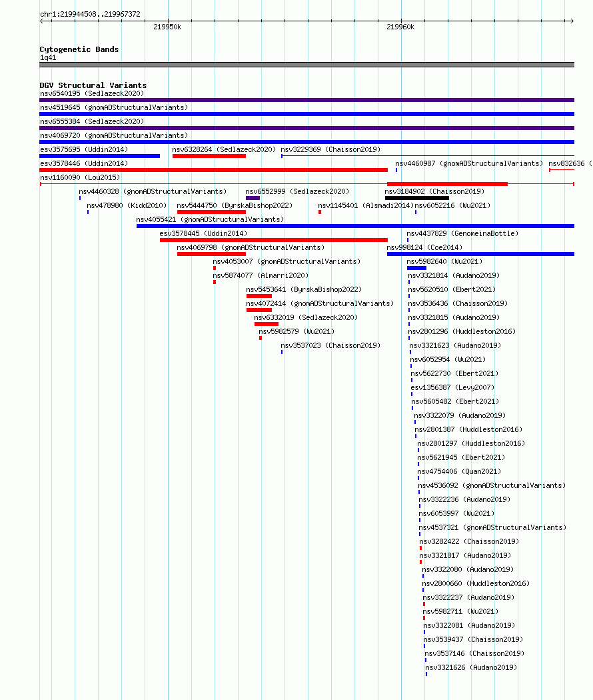593x700 pixels.
Task: Select the DGV Structural Variants track title
Action: click(93, 85)
